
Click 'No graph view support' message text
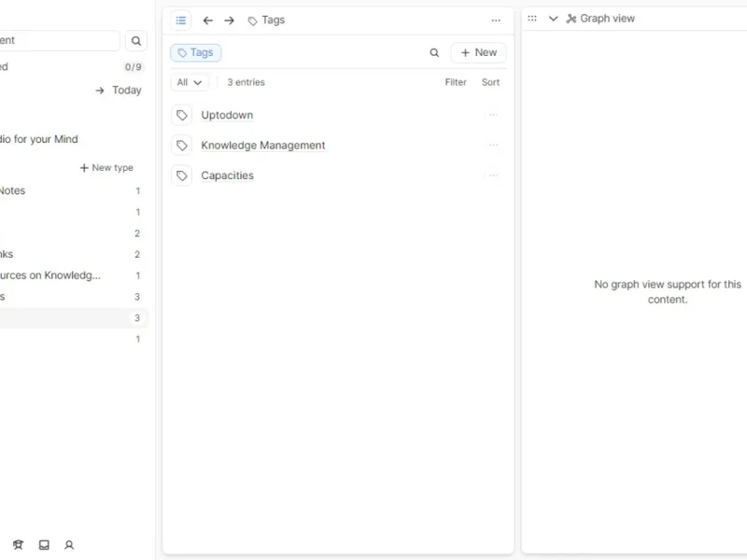(x=668, y=292)
